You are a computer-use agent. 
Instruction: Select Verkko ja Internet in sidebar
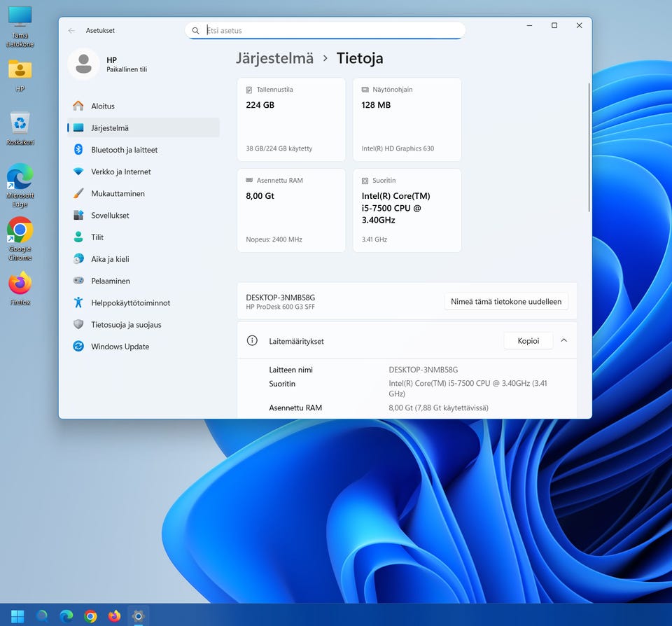click(120, 172)
